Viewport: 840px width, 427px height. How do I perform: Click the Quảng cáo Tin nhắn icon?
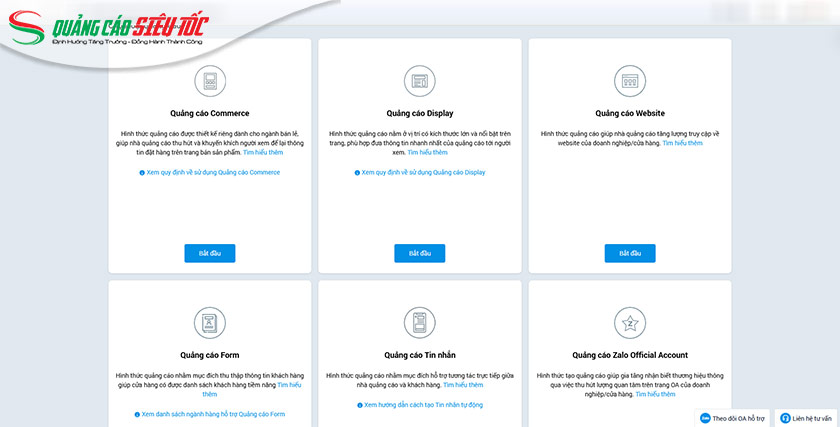(420, 322)
